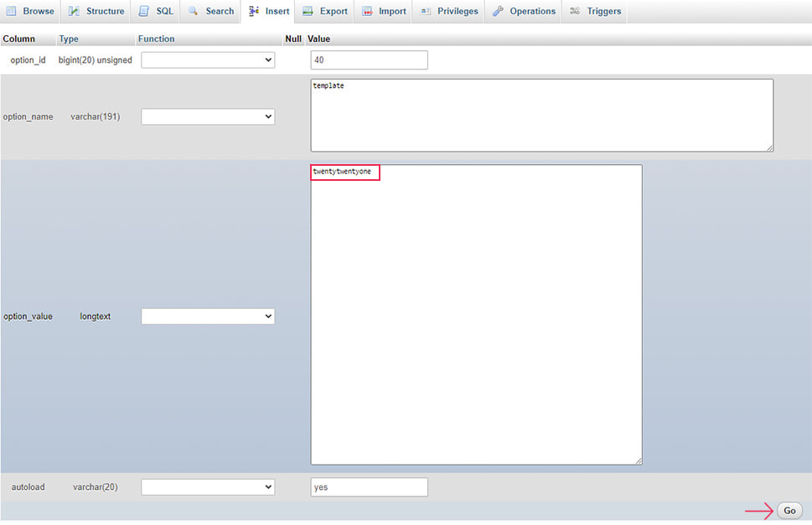The width and height of the screenshot is (812, 525).
Task: Click the SQL document icon
Action: (144, 11)
